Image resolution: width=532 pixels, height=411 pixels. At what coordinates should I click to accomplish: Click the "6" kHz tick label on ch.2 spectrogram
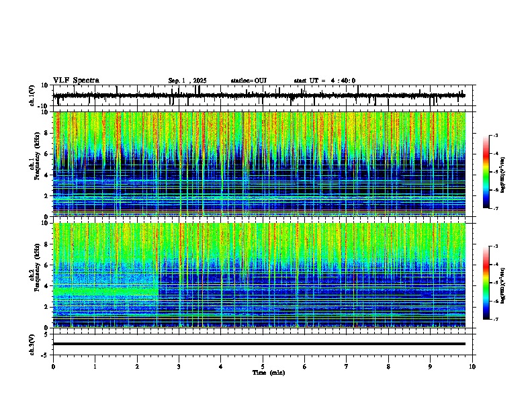[x=46, y=265]
